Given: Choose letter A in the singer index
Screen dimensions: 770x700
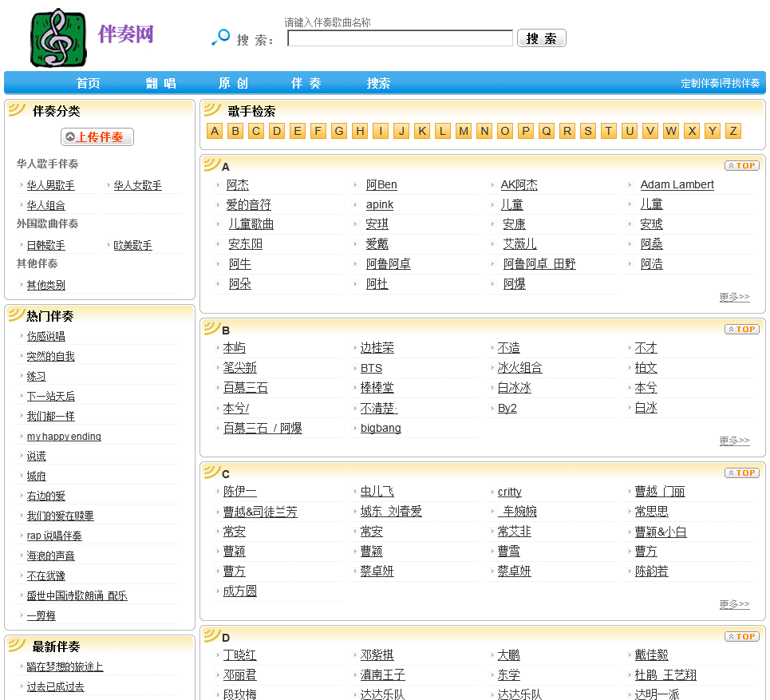Looking at the screenshot, I should 215,131.
